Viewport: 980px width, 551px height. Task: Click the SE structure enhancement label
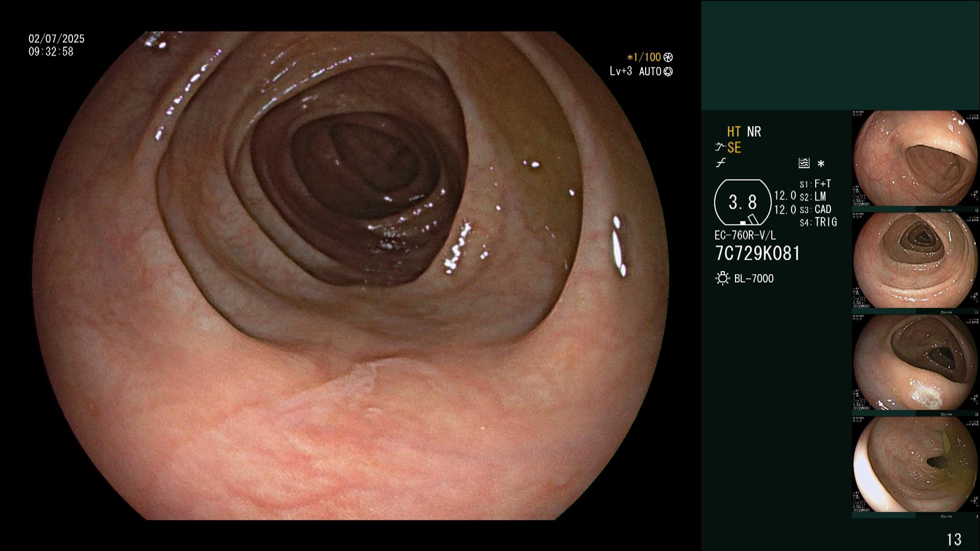[734, 147]
